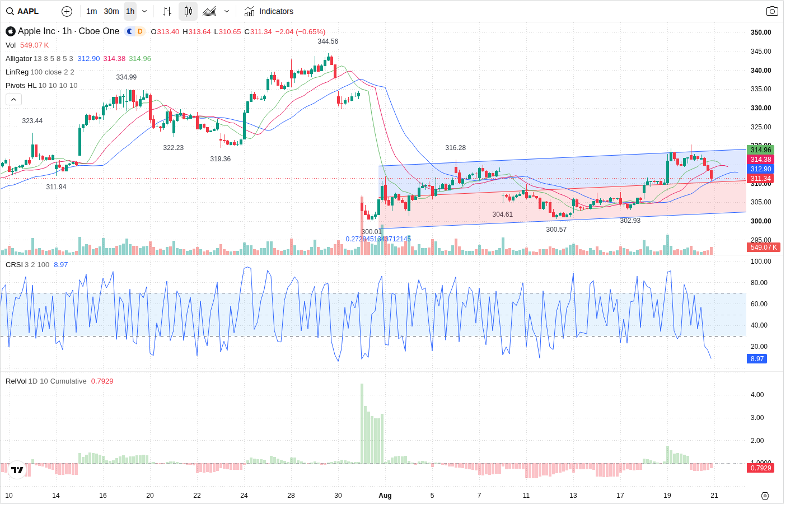The width and height of the screenshot is (795, 532).
Task: Click the 314.38 red price label
Action: (760, 160)
